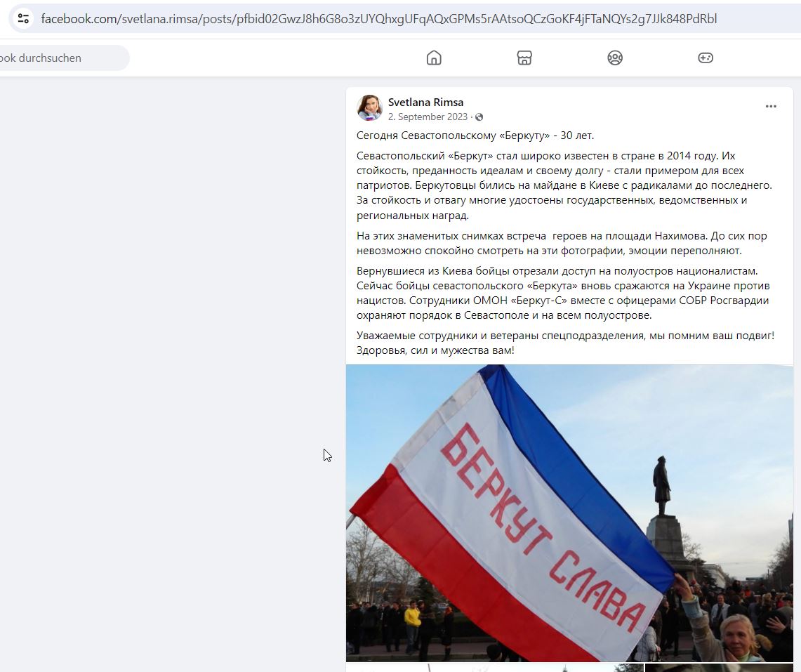
Task: Open the Svetlana Rimsa name link
Action: click(x=425, y=103)
